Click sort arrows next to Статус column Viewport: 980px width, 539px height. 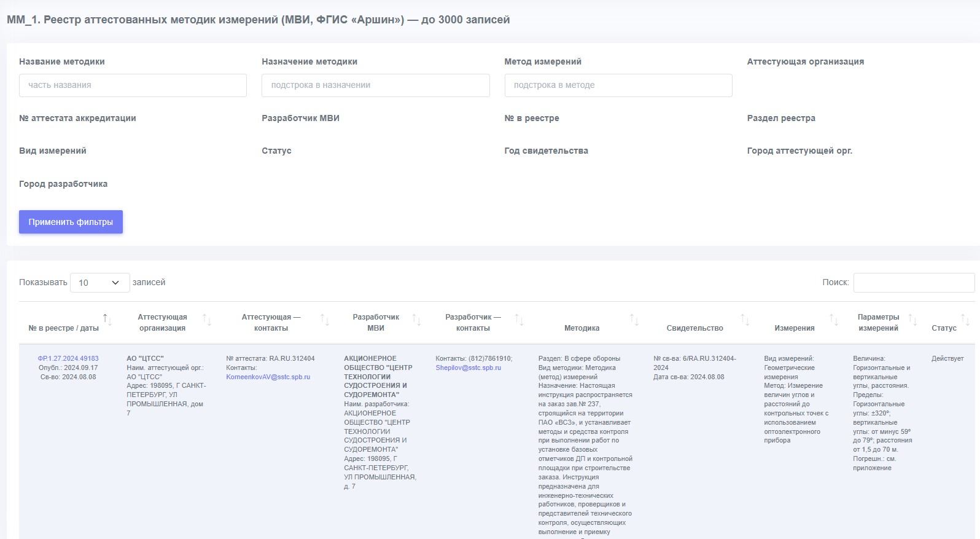coord(965,320)
